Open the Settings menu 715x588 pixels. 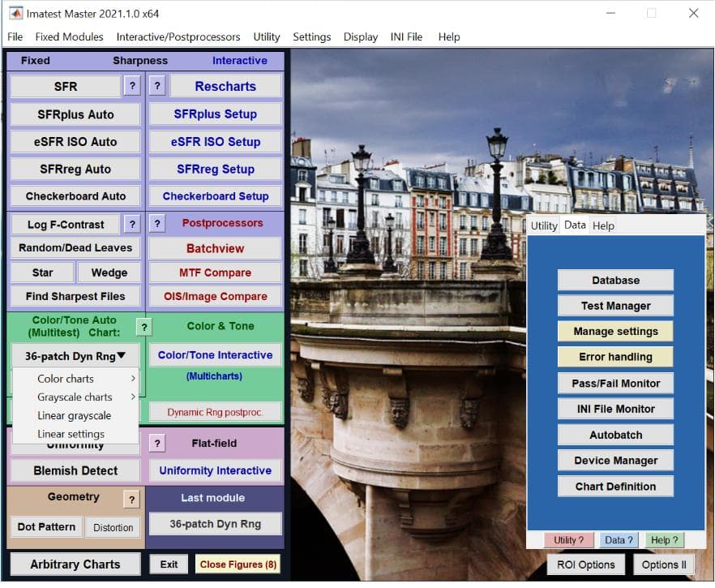pyautogui.click(x=312, y=37)
